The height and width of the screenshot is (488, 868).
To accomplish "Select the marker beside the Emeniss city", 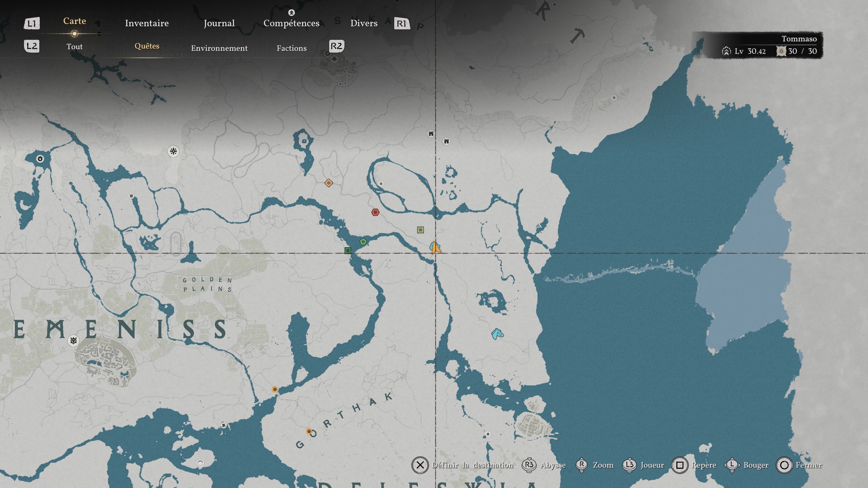I will tap(73, 341).
